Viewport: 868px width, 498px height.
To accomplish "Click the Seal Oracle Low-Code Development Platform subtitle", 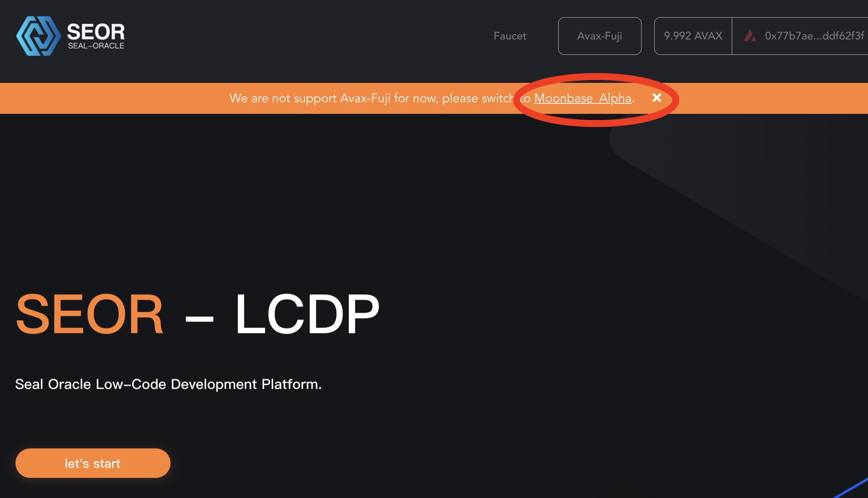I will coord(168,384).
